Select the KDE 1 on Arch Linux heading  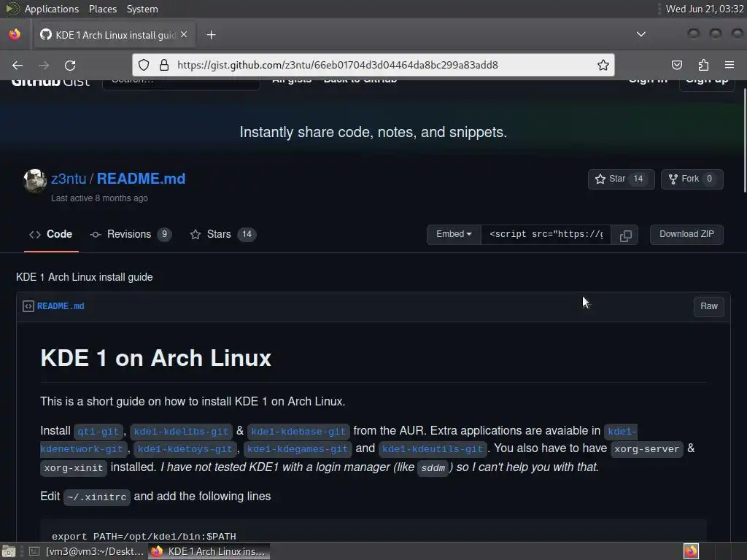[x=156, y=358]
